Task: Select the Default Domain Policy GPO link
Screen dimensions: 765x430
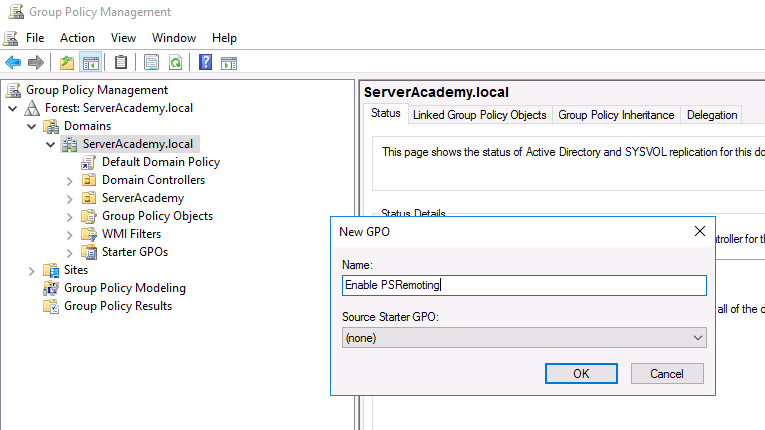Action: click(160, 162)
